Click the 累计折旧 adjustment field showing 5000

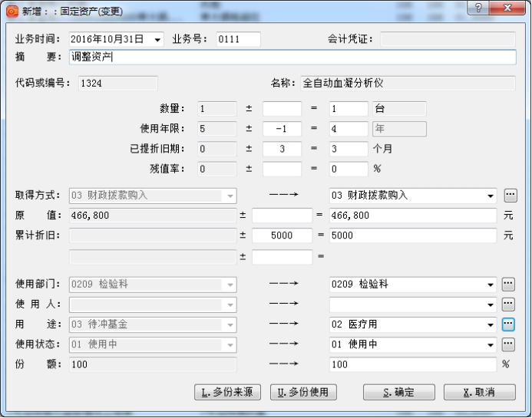[x=282, y=235]
